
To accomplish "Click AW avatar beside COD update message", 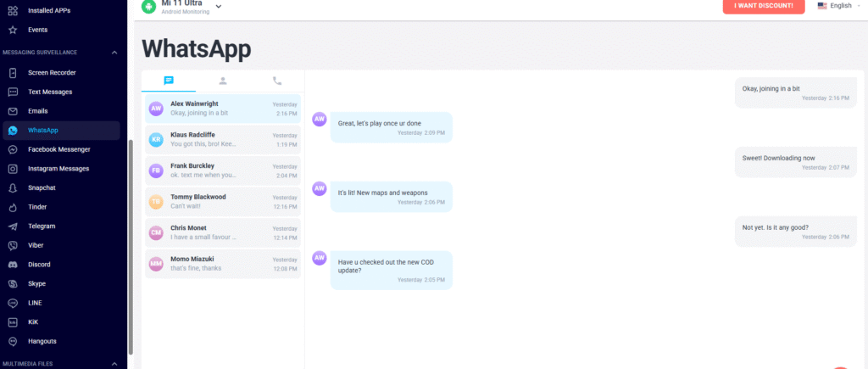I will 320,258.
